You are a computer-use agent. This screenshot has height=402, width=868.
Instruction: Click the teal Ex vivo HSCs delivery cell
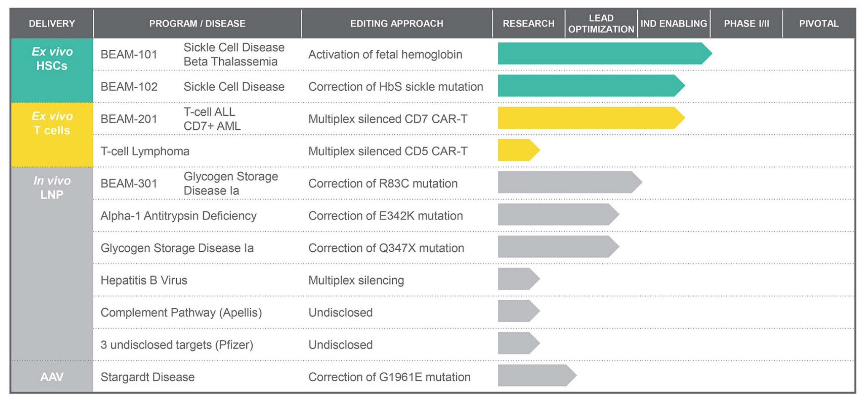(x=52, y=59)
